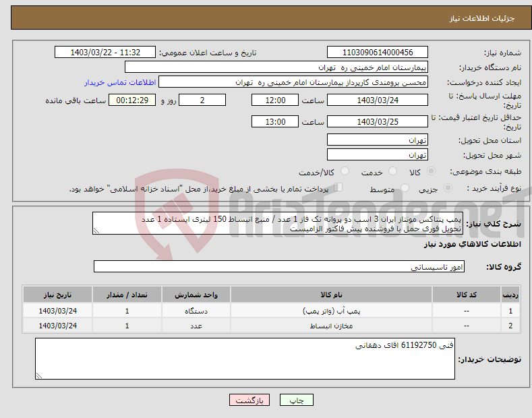
Task: Select the خدمت radio button
Action: click(x=392, y=171)
